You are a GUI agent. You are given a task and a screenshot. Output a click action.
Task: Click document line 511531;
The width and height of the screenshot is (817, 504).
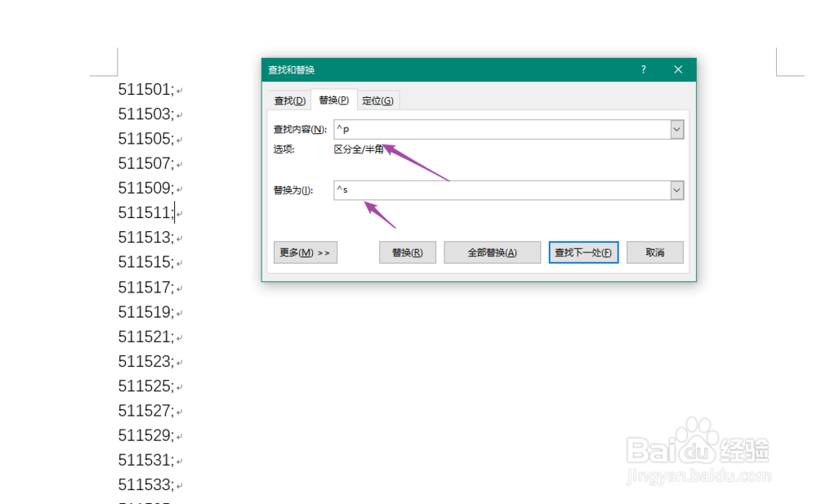(146, 460)
